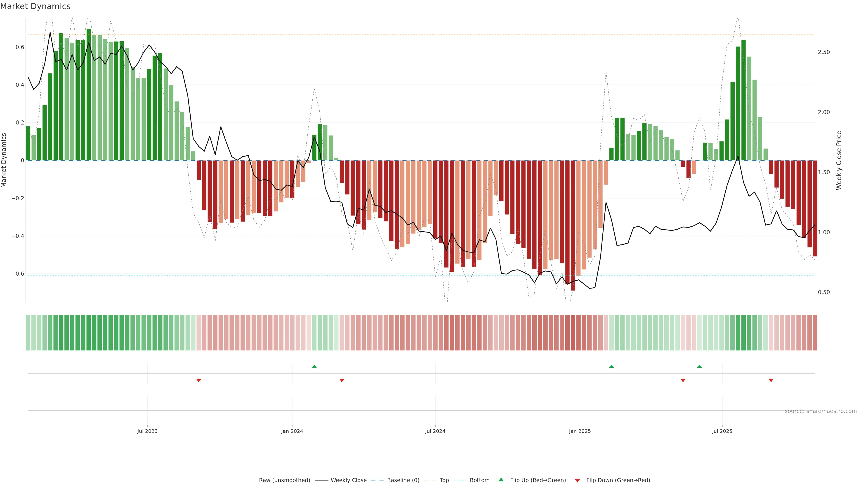
Task: Click the red triangle icon in the legend
Action: coord(577,480)
